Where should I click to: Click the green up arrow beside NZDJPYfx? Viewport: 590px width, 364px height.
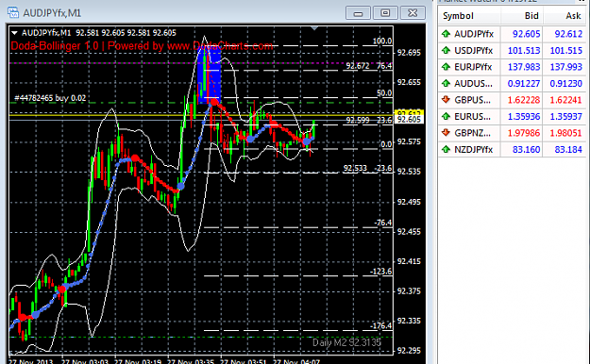pos(446,149)
